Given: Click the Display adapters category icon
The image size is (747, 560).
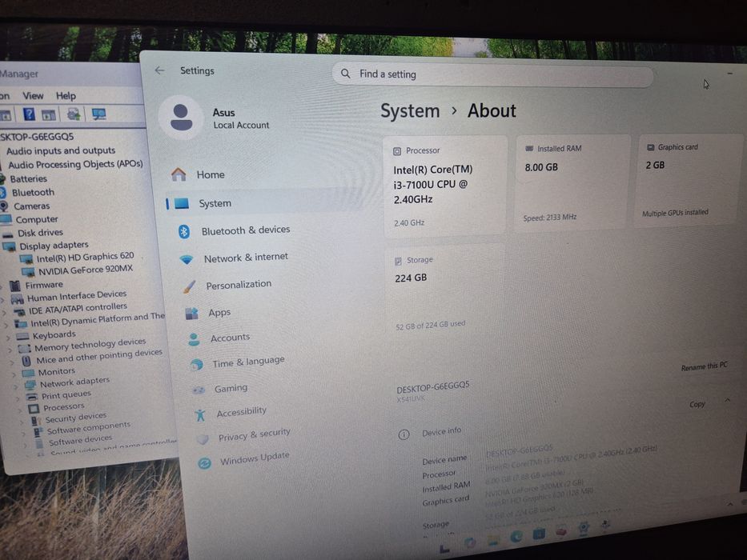Looking at the screenshot, I should pyautogui.click(x=9, y=246).
